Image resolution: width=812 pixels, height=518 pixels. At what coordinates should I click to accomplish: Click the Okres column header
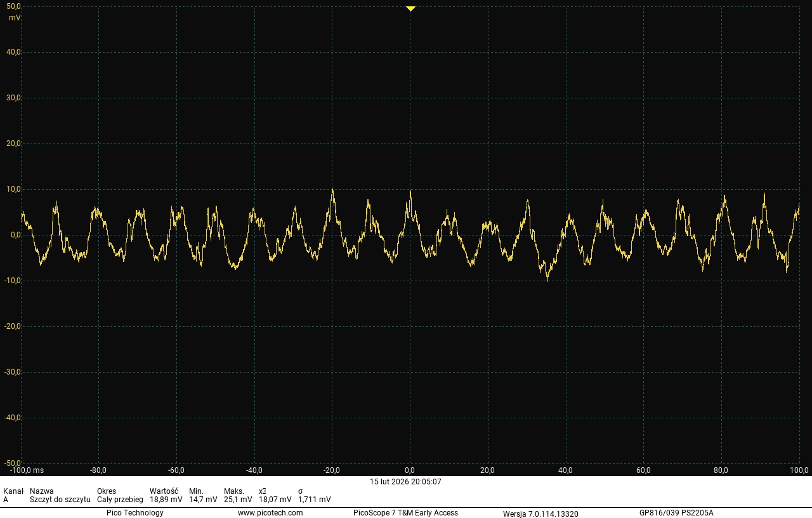pos(107,491)
